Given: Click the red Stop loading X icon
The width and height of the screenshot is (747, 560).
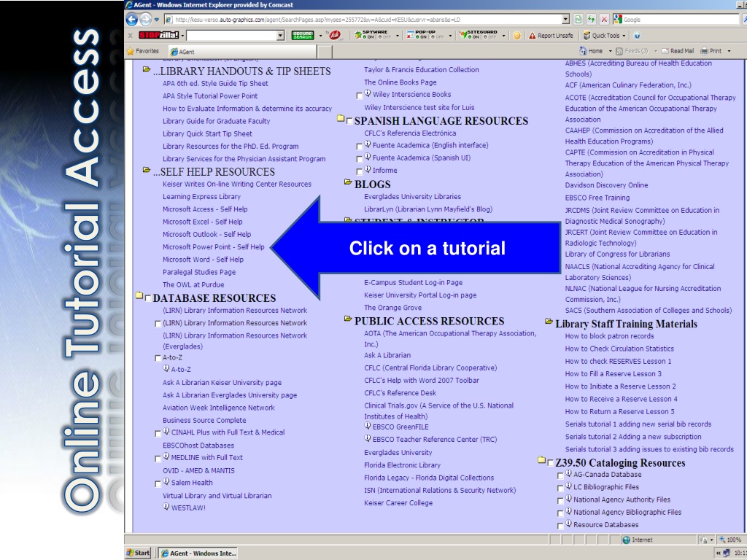Looking at the screenshot, I should pos(604,20).
